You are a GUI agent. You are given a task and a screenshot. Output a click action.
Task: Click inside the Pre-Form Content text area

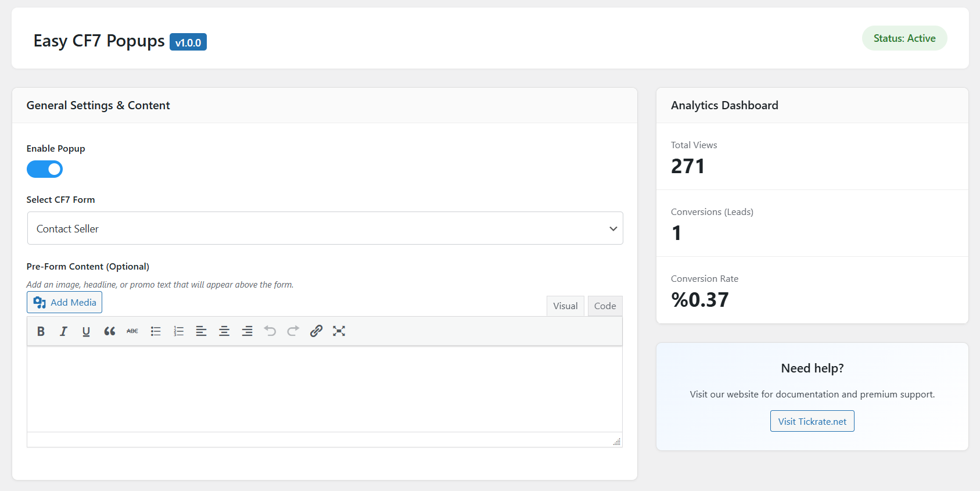(324, 389)
